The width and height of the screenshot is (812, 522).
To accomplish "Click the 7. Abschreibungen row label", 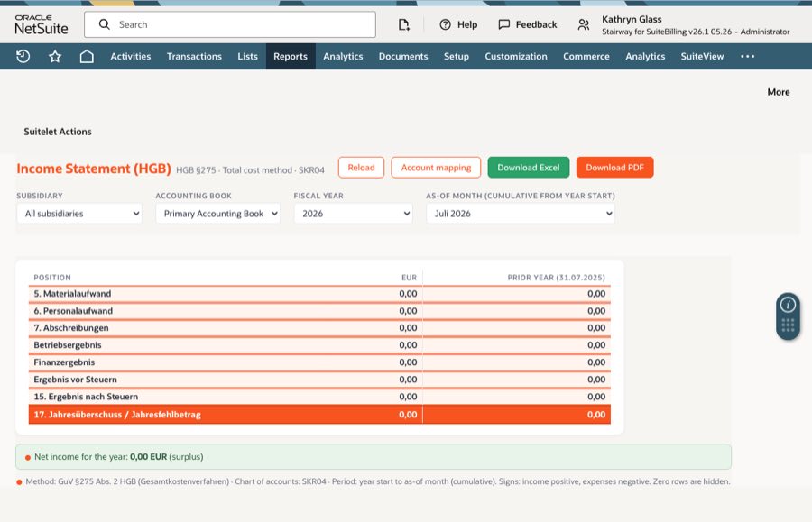I will (x=71, y=328).
